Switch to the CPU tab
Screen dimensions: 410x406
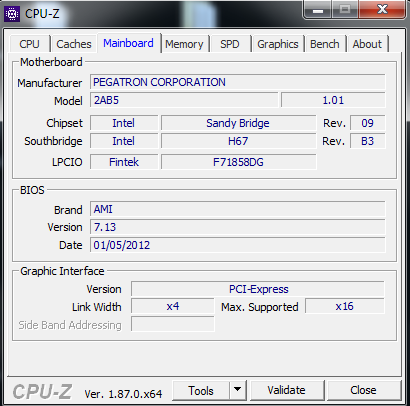click(x=29, y=44)
